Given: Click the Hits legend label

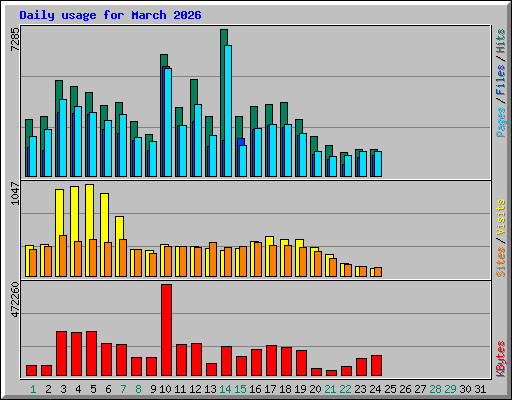Looking at the screenshot, I should (x=501, y=41).
